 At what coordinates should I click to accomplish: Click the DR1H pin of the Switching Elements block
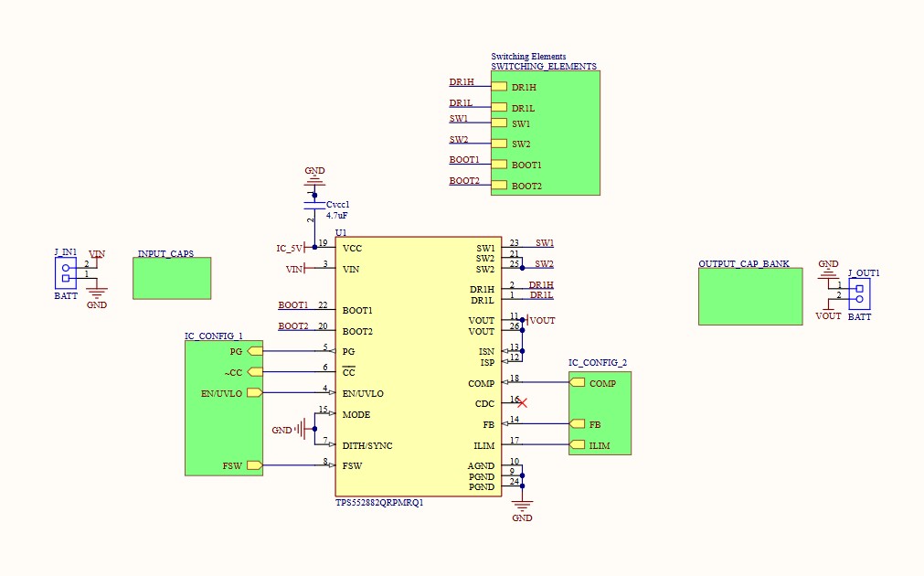point(499,85)
